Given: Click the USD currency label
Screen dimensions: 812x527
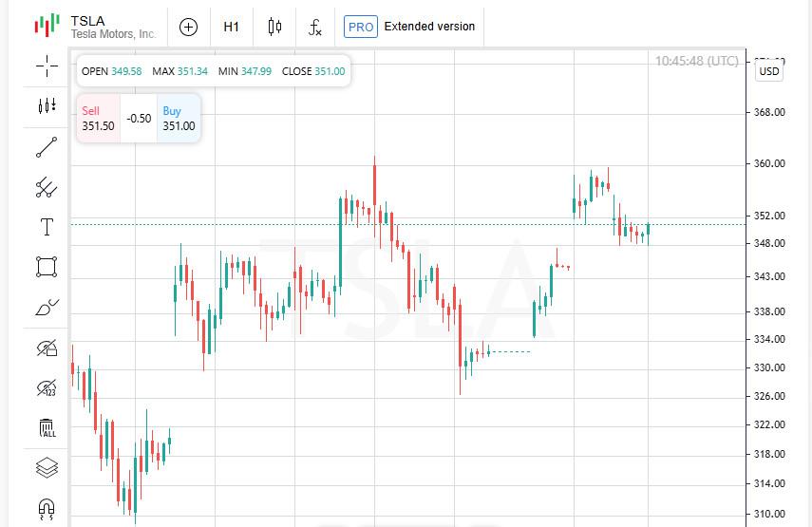Looking at the screenshot, I should (769, 71).
